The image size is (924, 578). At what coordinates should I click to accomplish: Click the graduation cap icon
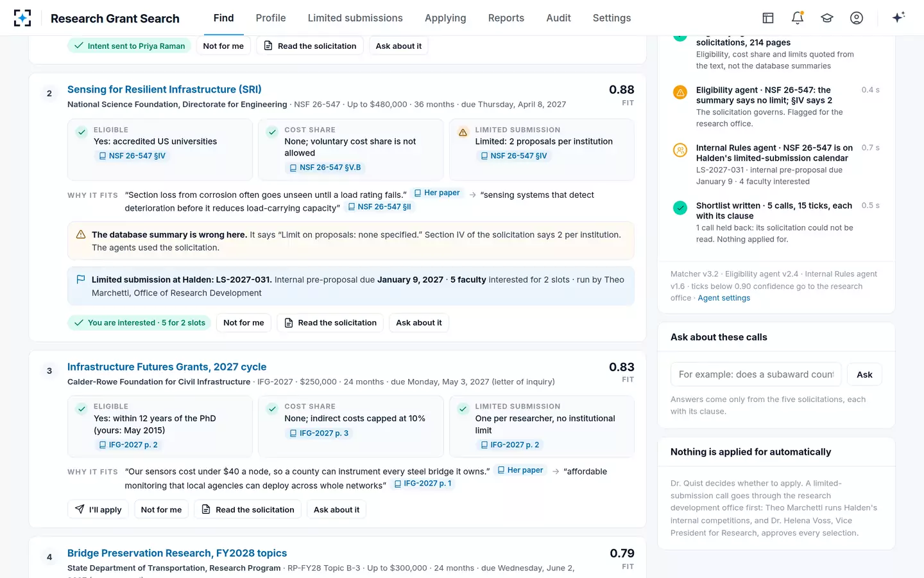[x=827, y=18]
